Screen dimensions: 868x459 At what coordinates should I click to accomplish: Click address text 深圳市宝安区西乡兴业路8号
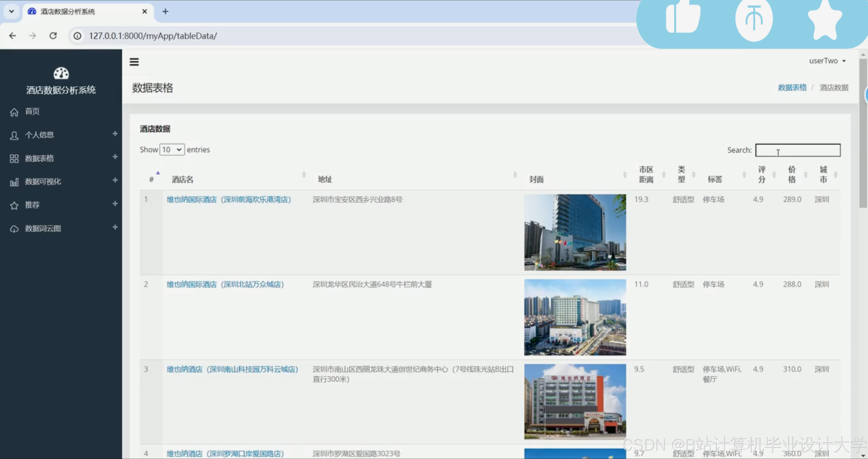tap(358, 199)
